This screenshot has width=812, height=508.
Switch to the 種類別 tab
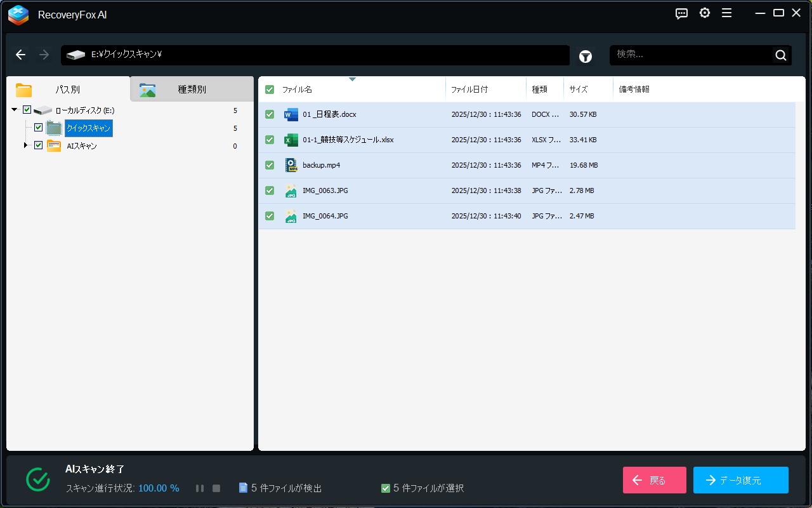pyautogui.click(x=192, y=90)
